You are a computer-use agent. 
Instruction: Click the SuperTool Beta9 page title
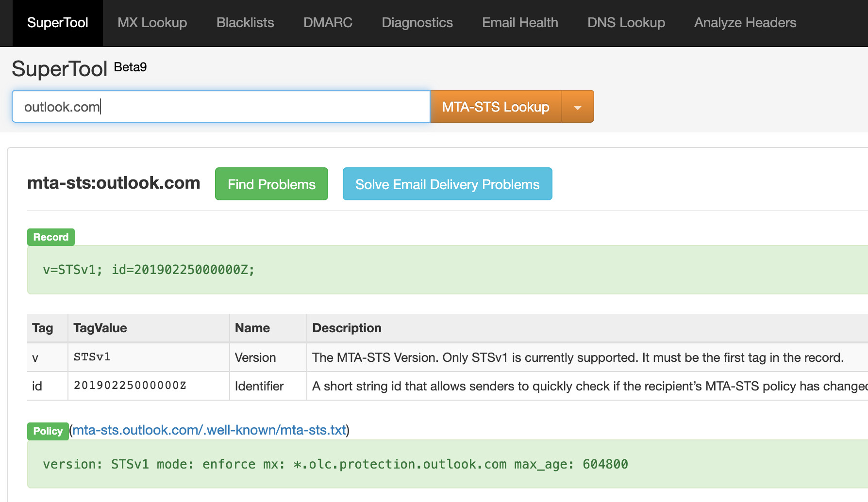click(79, 68)
